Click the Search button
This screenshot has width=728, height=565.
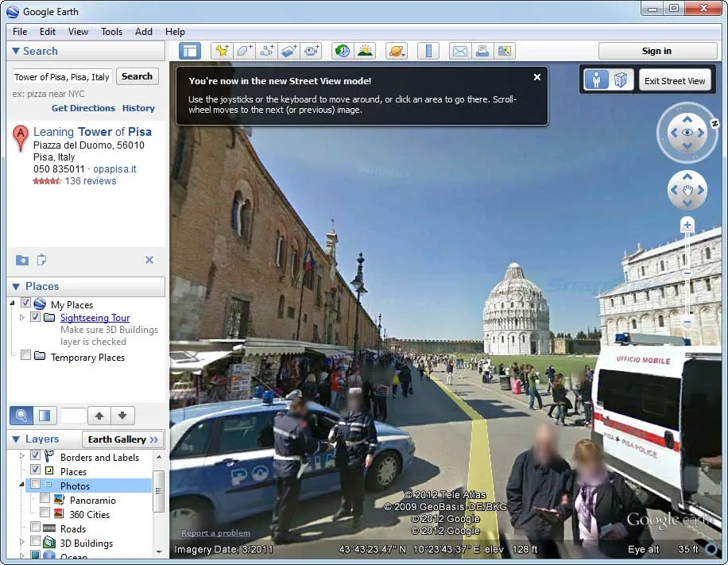point(137,76)
